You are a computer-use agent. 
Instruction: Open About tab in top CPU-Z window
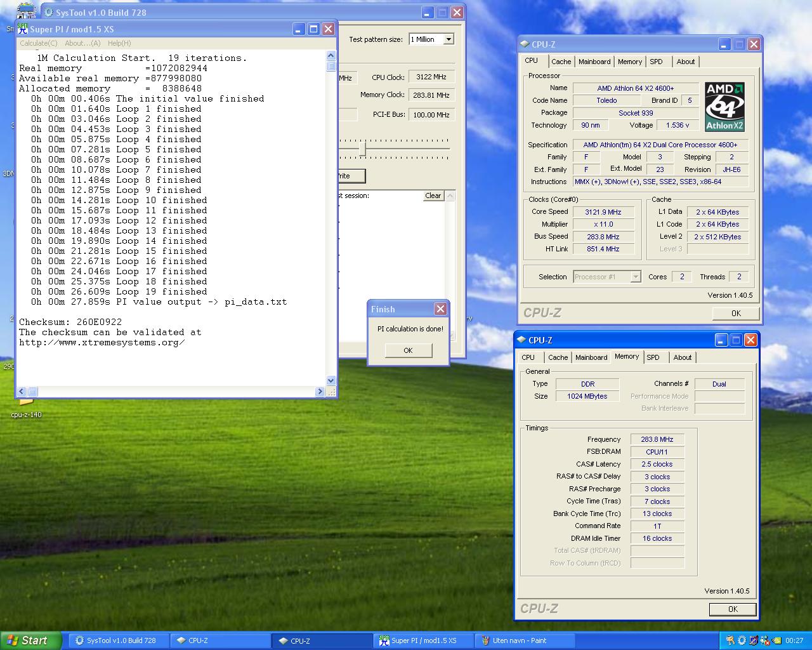(x=686, y=62)
